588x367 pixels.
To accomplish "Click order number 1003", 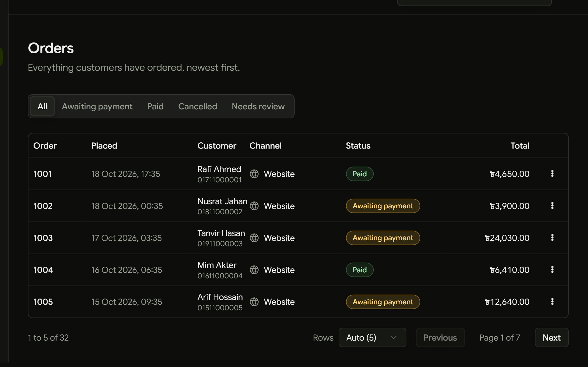I will click(43, 238).
